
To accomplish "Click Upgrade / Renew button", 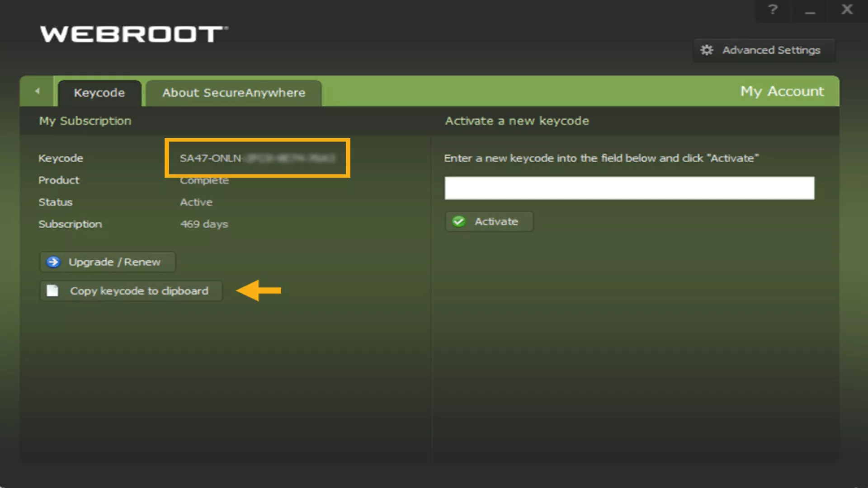I will 108,262.
